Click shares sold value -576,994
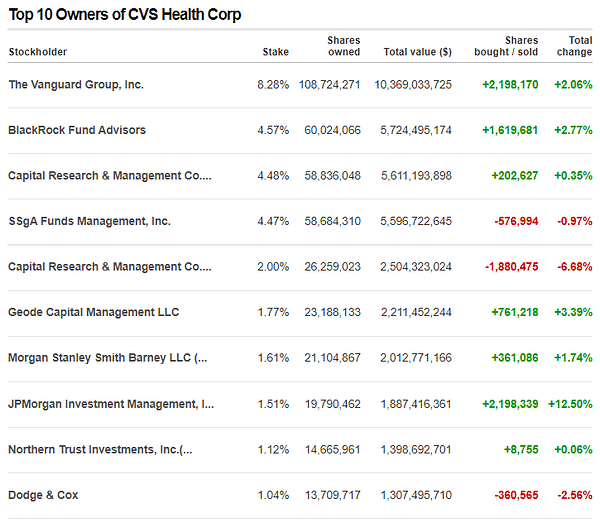This screenshot has height=532, width=600. click(x=516, y=221)
